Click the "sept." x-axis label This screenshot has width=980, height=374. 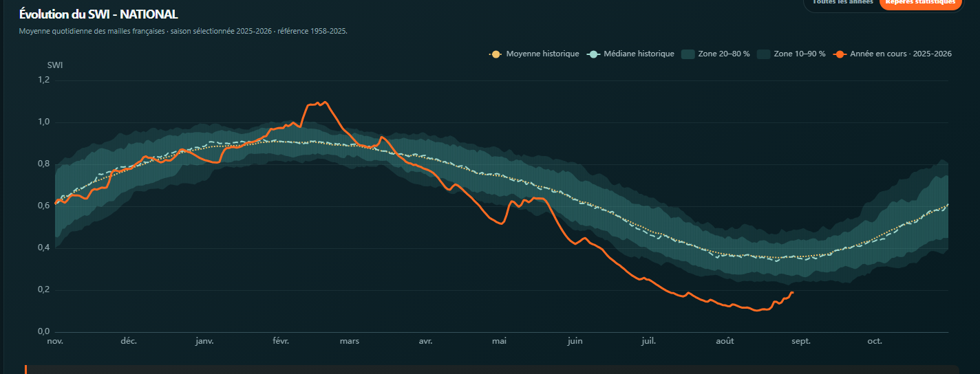point(800,341)
